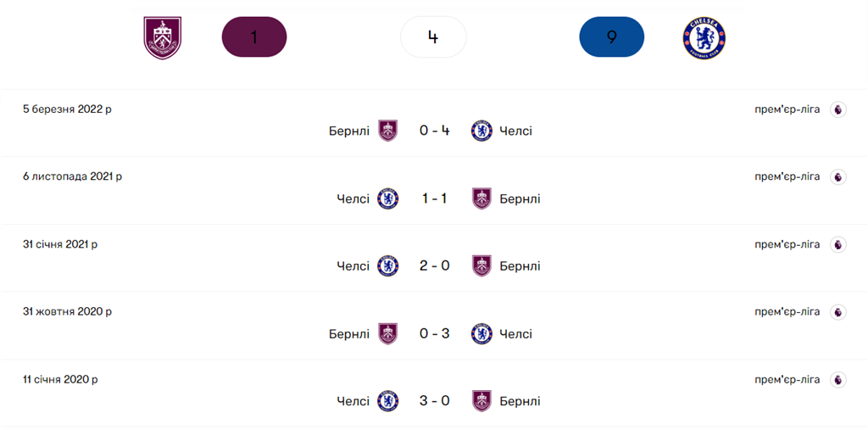Click Chelsea crest in 5 березня 2022 match

[x=481, y=131]
